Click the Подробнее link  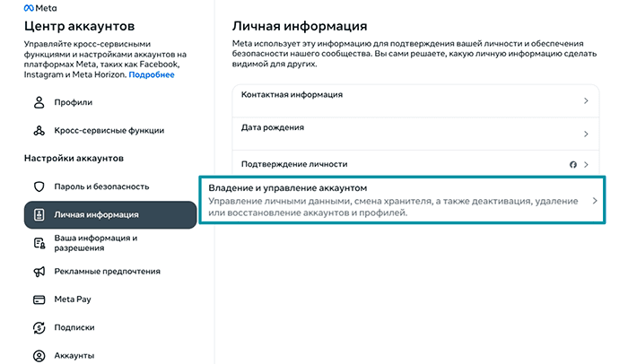(x=151, y=75)
